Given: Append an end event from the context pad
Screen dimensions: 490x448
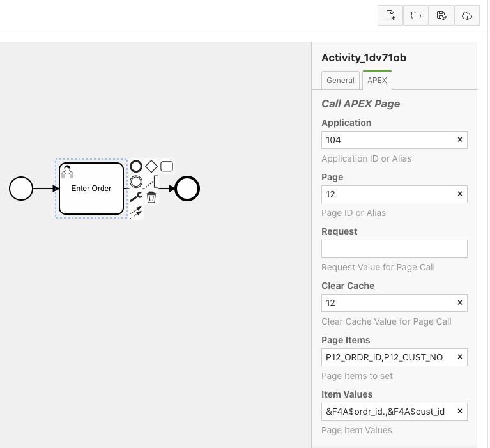Looking at the screenshot, I should click(136, 167).
